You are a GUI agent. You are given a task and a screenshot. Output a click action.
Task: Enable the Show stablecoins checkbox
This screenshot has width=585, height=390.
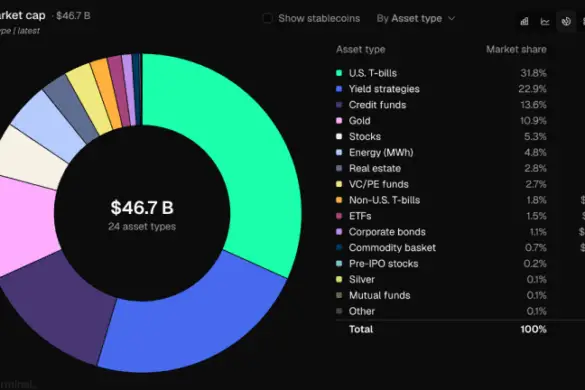pyautogui.click(x=268, y=18)
